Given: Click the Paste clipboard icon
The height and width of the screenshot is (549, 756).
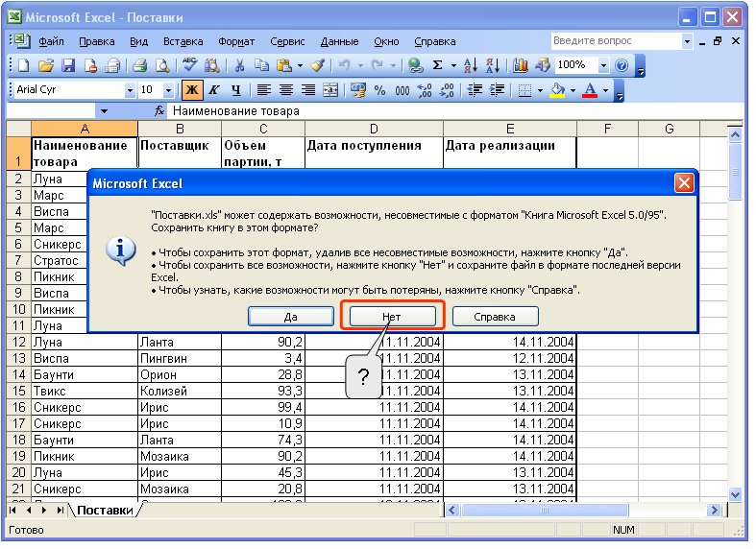Looking at the screenshot, I should [x=284, y=65].
